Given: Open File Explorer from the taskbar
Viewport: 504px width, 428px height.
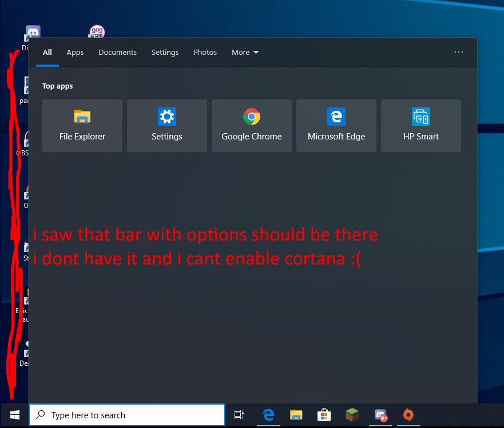Looking at the screenshot, I should [296, 415].
